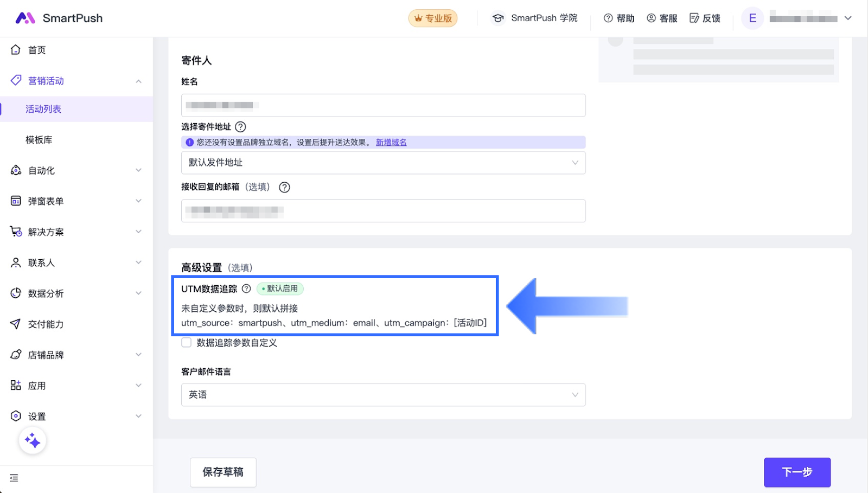Select 模板库 in the sidebar
868x493 pixels.
pos(39,140)
